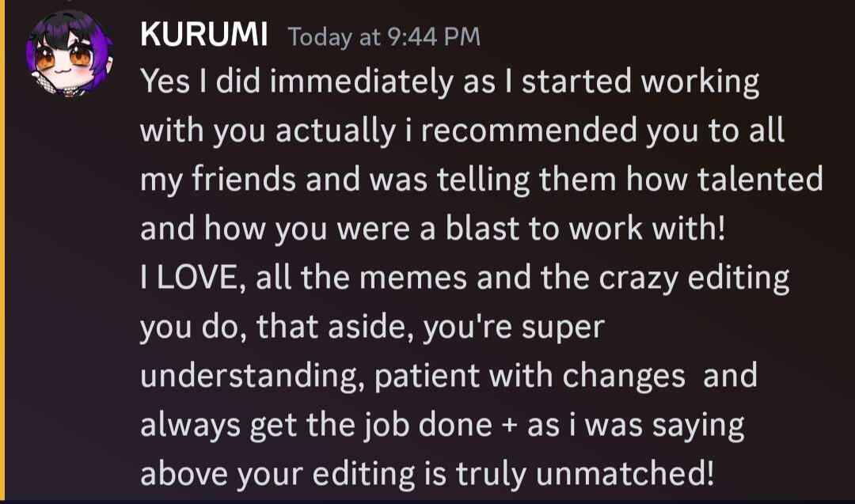Click the word "Yes" starting the message
The image size is (855, 504).
coord(165,82)
